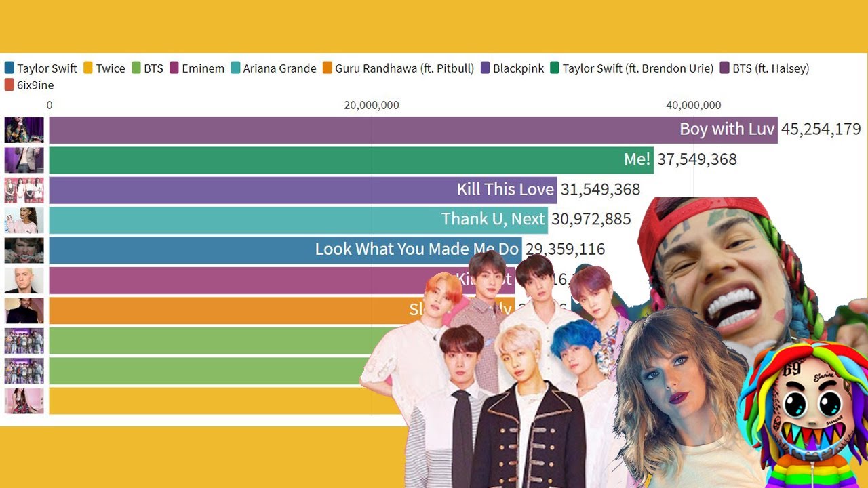This screenshot has width=868, height=488.
Task: Click the Thank U, Next bar
Action: [x=298, y=220]
